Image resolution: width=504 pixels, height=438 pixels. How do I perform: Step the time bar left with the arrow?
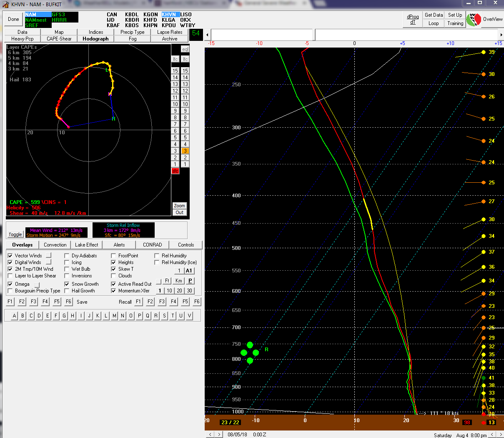pos(208,35)
